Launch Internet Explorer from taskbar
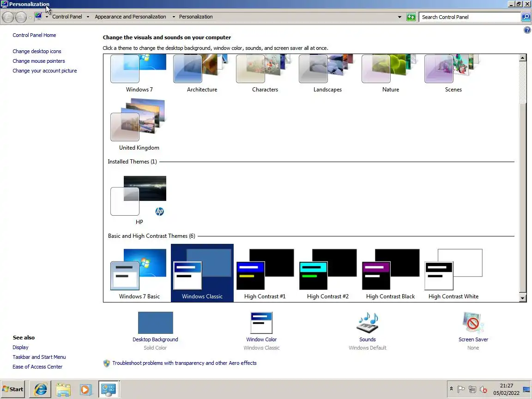Image resolution: width=532 pixels, height=399 pixels. [40, 389]
